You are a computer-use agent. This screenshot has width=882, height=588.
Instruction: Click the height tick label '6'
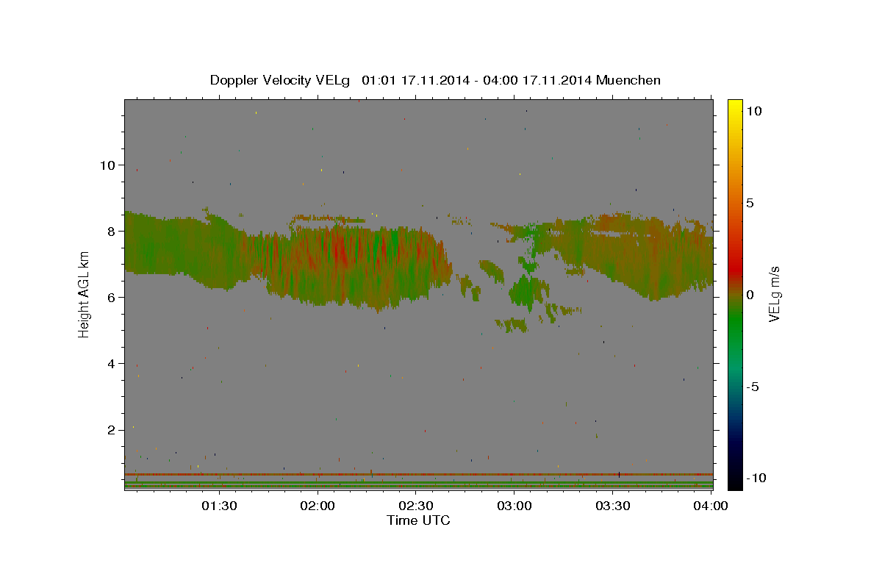point(111,297)
